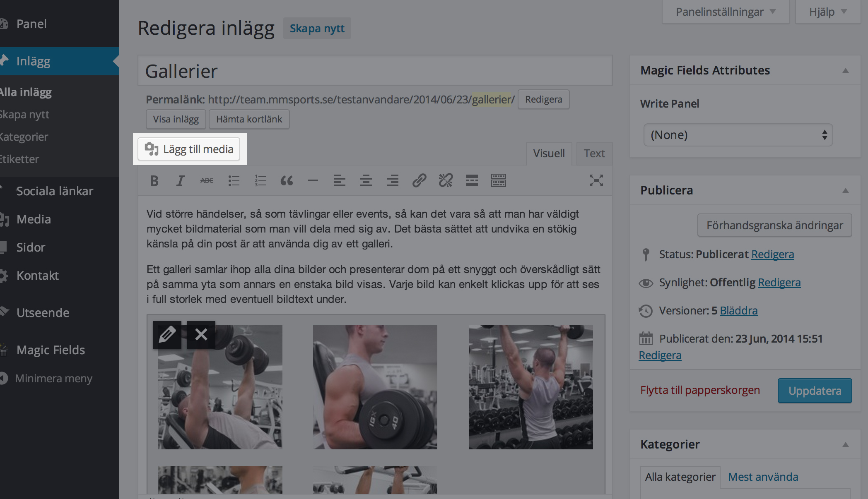The image size is (868, 499).
Task: Click the Lägg till media button
Action: tap(189, 149)
